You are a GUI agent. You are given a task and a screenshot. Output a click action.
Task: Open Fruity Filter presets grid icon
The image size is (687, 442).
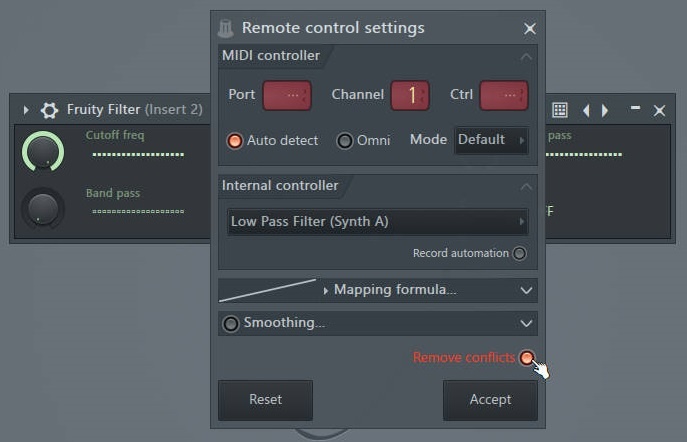(560, 110)
